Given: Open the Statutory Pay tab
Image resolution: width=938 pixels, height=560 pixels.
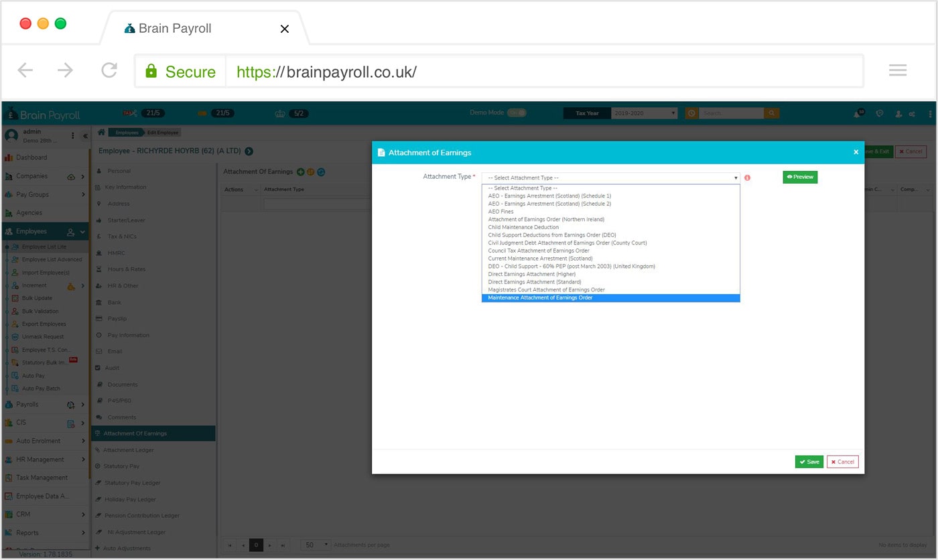Looking at the screenshot, I should tap(153, 466).
